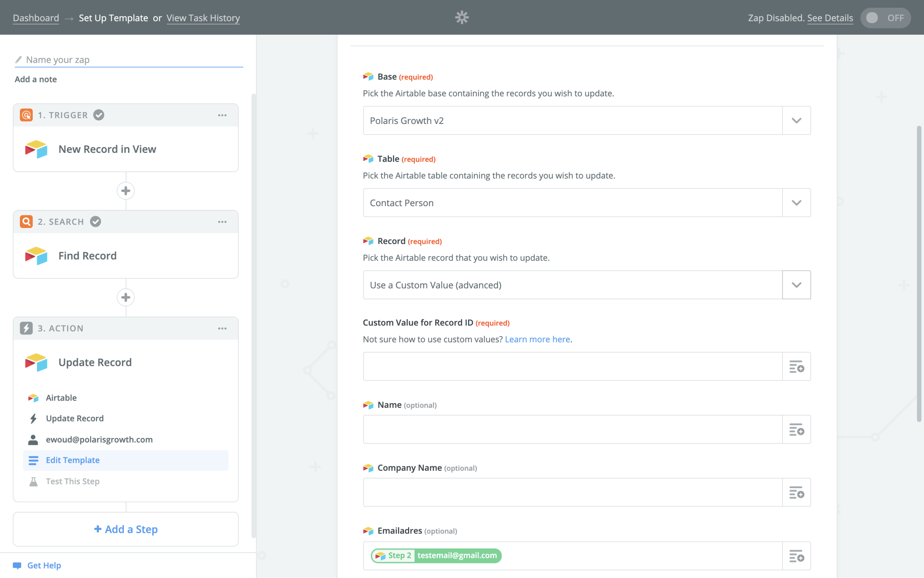The image size is (924, 578).
Task: Open the Test This Step sub-step
Action: (126, 481)
